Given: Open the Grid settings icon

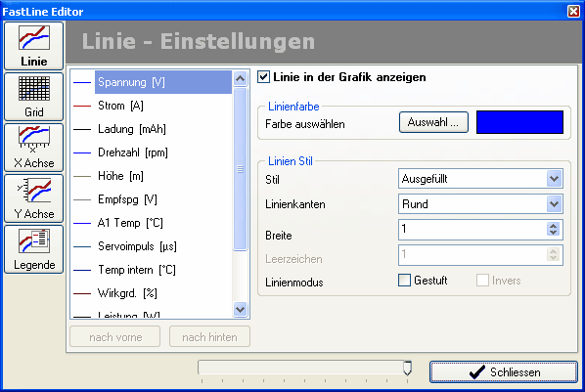Looking at the screenshot, I should pos(33,97).
